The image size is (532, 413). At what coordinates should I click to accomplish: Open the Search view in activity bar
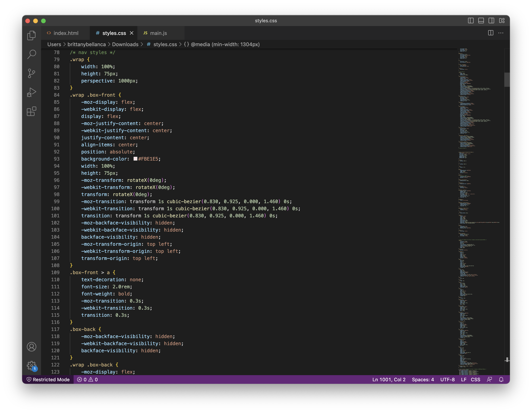coord(31,54)
